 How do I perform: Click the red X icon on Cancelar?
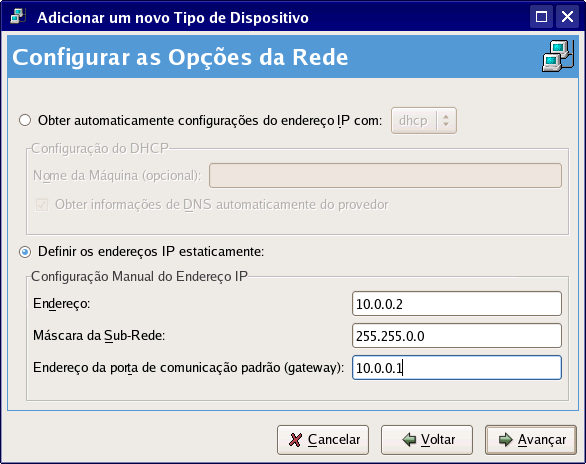tap(295, 440)
